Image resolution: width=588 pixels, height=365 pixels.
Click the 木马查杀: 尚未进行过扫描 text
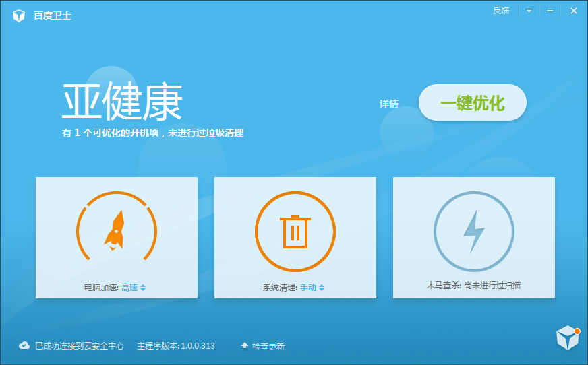pyautogui.click(x=473, y=286)
